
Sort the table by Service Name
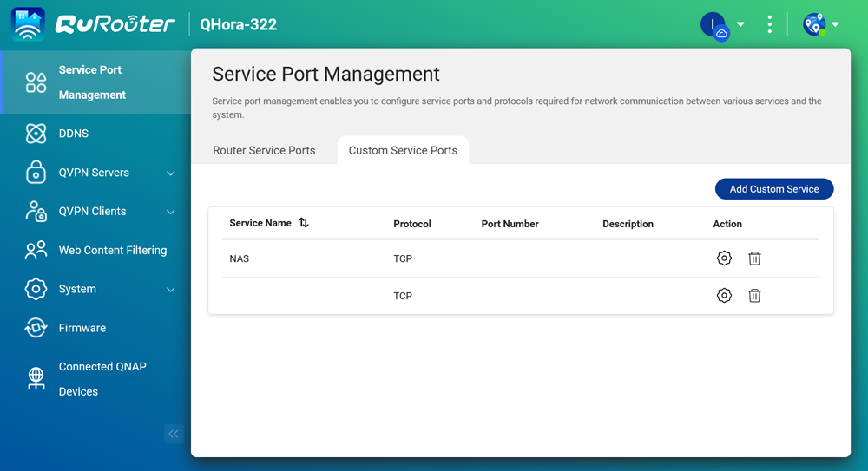(x=303, y=223)
